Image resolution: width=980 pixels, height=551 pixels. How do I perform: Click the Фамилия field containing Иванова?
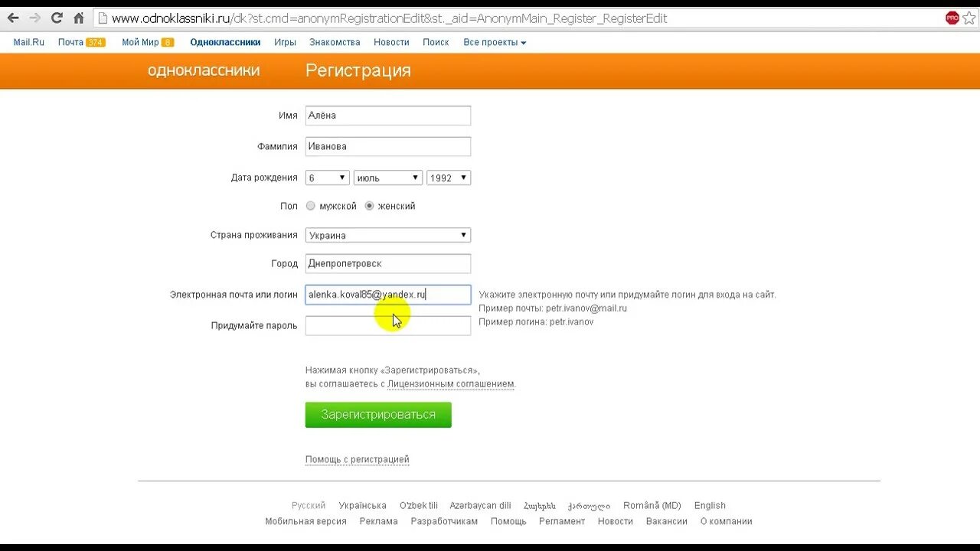[388, 146]
